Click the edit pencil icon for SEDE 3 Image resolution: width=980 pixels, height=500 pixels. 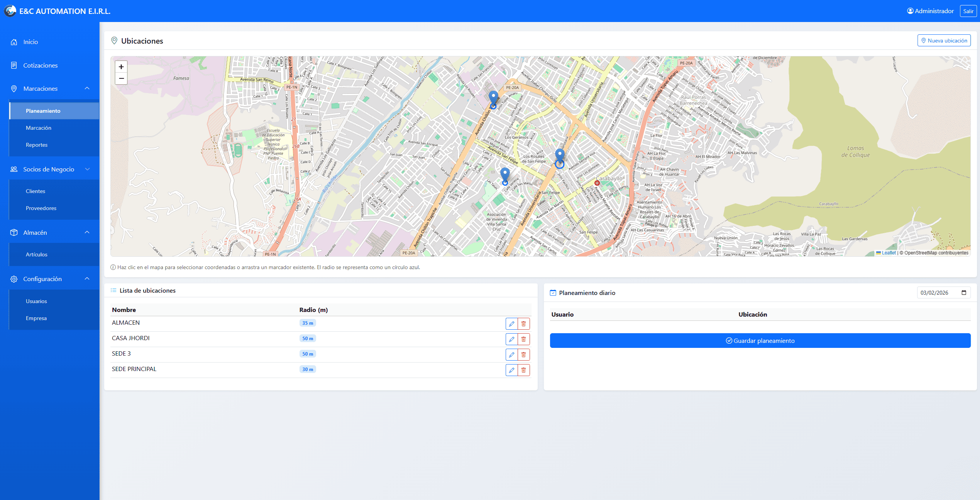coord(511,354)
